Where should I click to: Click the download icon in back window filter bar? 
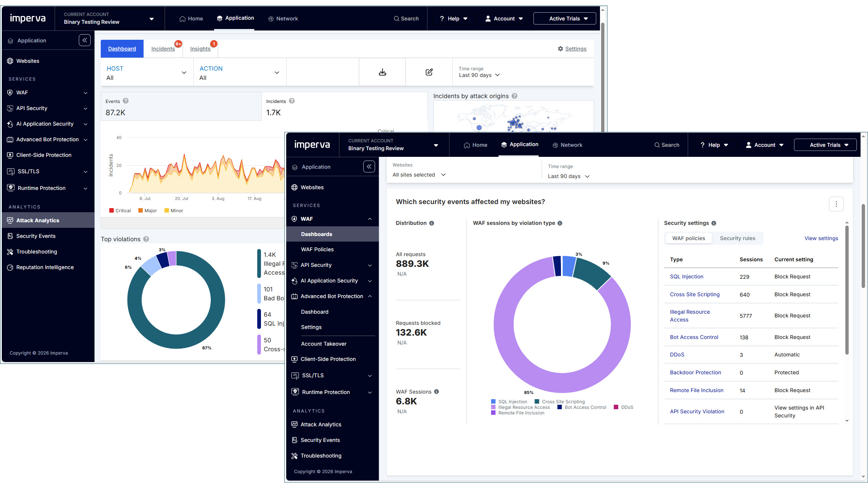(382, 72)
